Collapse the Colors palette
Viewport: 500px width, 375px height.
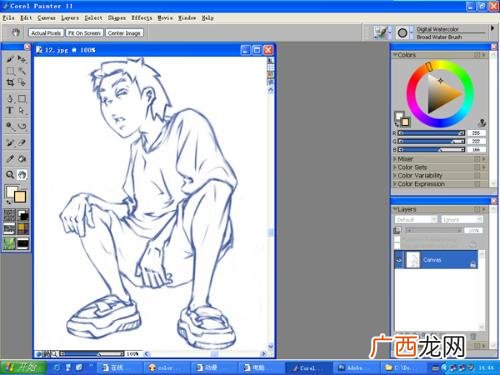click(x=395, y=55)
